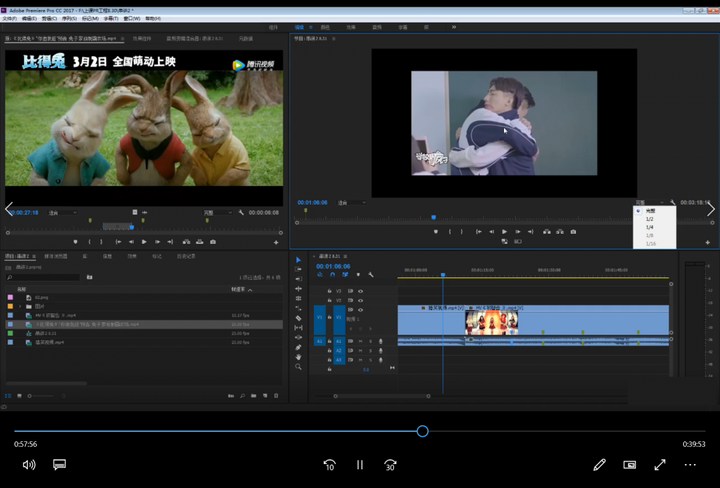The width and height of the screenshot is (720, 488).
Task: Open Source monitor settings wrench
Action: [241, 213]
